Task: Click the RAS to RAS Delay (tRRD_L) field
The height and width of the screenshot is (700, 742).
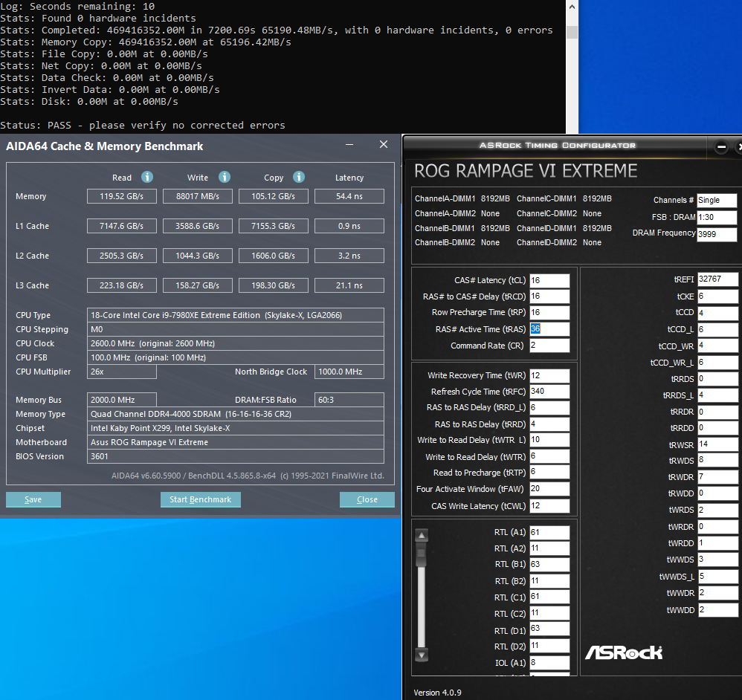Action: (549, 408)
